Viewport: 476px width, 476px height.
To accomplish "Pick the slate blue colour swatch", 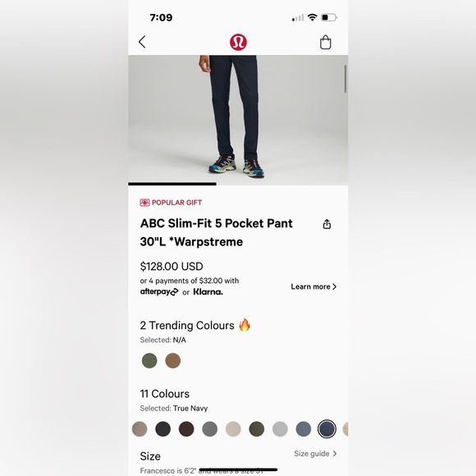I will [x=304, y=429].
